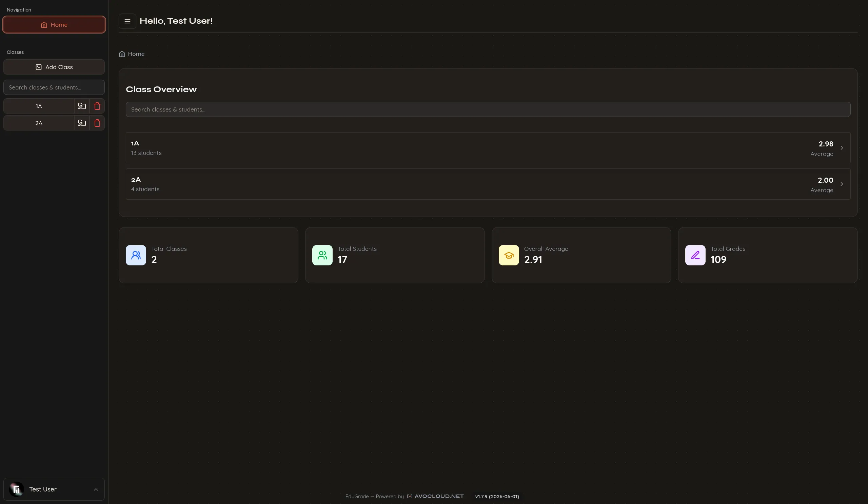Click the Overall Average graduation cap icon
The image size is (868, 504).
click(x=508, y=255)
